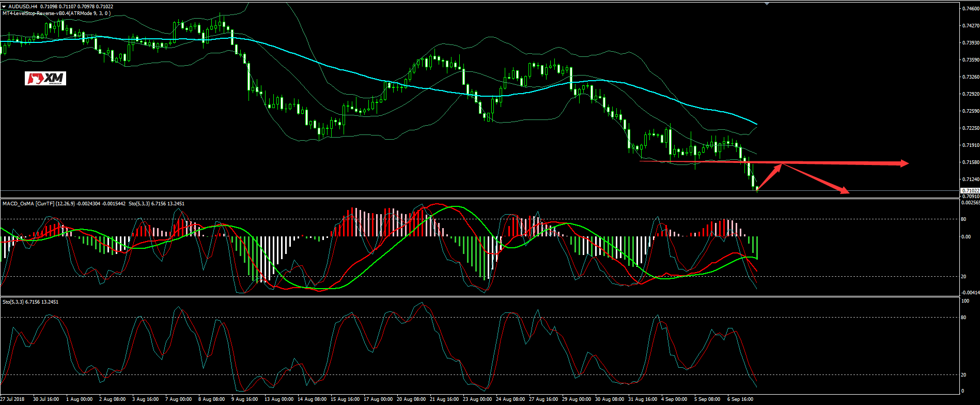Image resolution: width=980 pixels, height=405 pixels.
Task: Click the 0.70910 price scale label
Action: click(x=971, y=197)
